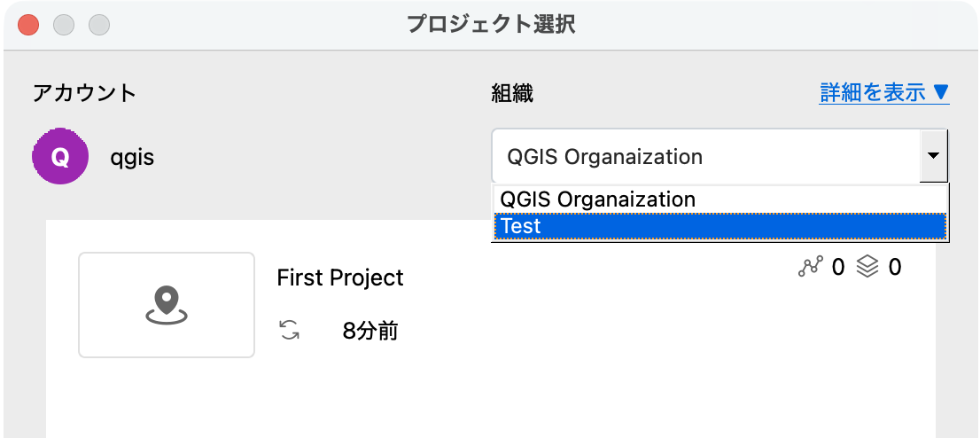Image resolution: width=980 pixels, height=438 pixels.
Task: Click the qgis account username
Action: tap(132, 158)
